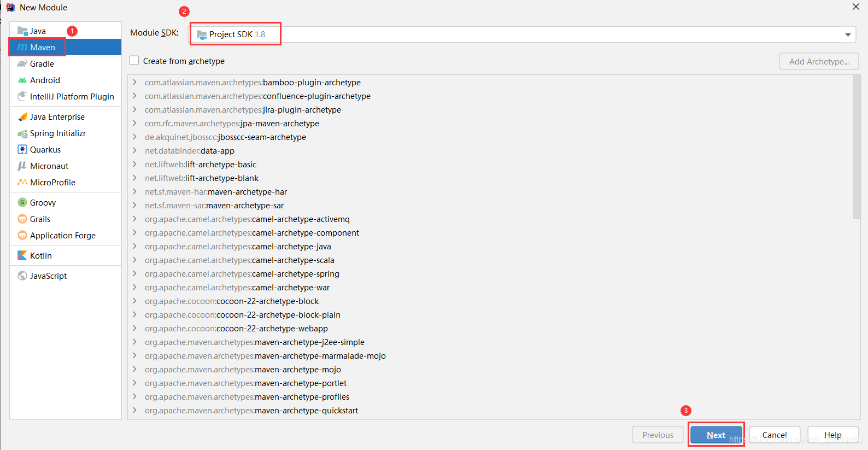
Task: Expand camel-archetype-spring node
Action: 134,274
